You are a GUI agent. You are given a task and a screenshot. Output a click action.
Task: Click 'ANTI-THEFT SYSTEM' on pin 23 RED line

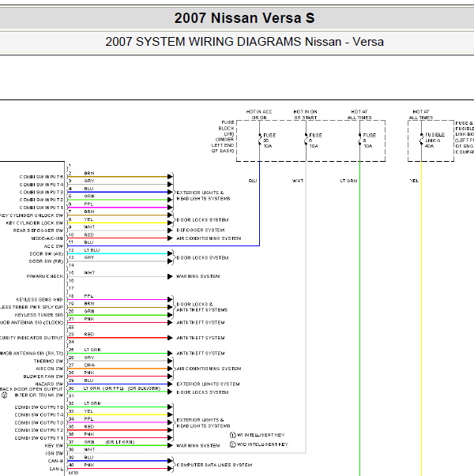pos(201,338)
